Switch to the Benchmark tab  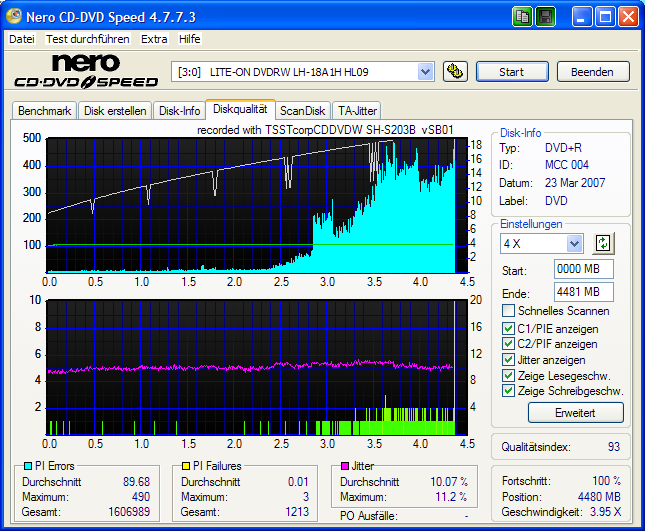pos(44,111)
